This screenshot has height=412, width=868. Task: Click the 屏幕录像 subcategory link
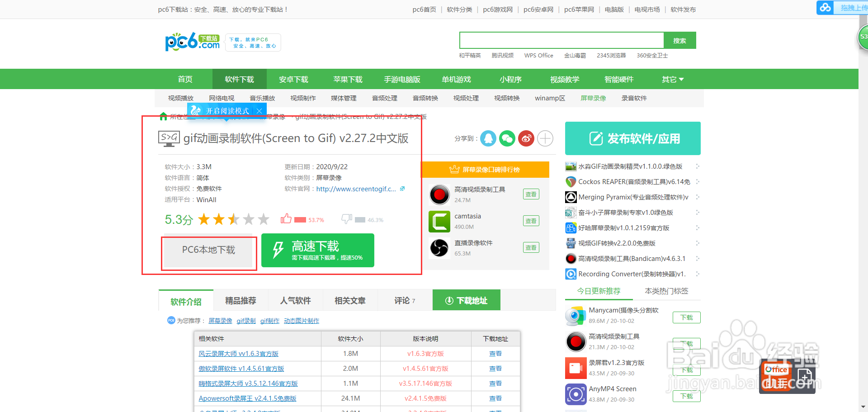(x=593, y=98)
